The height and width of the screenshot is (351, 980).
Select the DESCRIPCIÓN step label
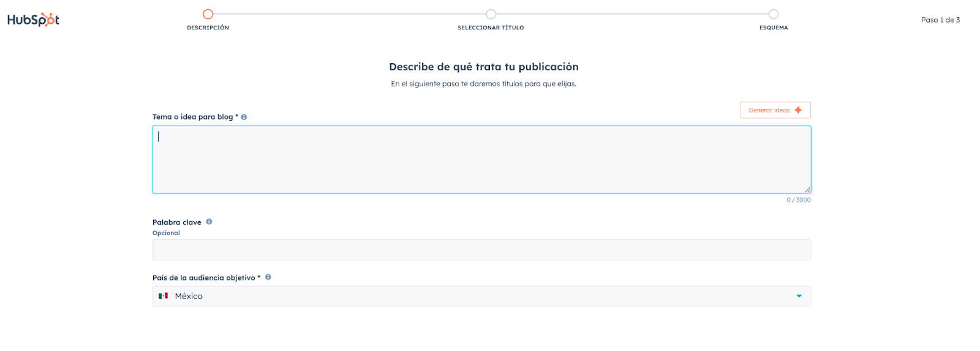point(208,28)
